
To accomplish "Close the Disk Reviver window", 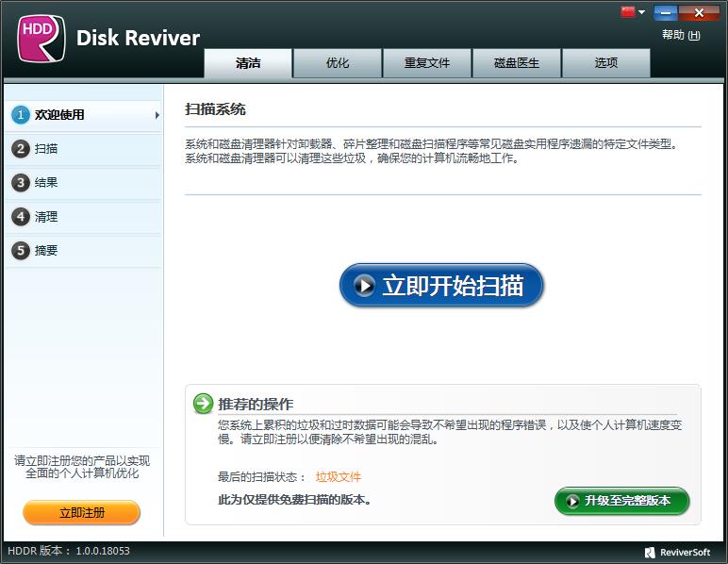I will click(x=699, y=13).
